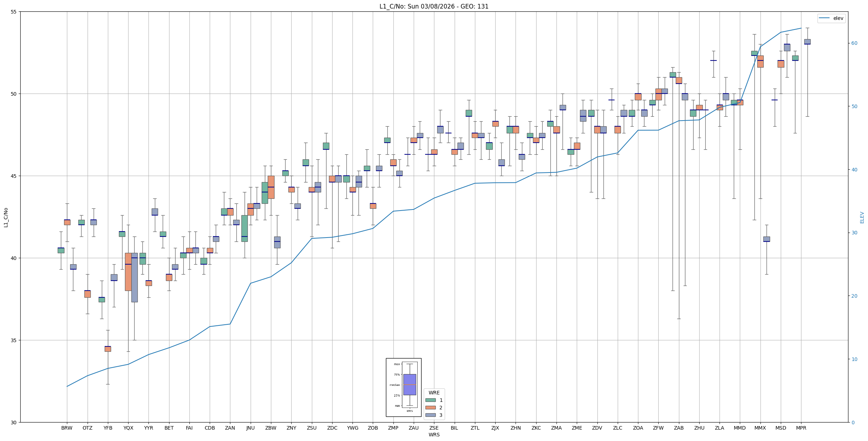
Task: Click the chart title with GEO: 131
Action: [434, 6]
